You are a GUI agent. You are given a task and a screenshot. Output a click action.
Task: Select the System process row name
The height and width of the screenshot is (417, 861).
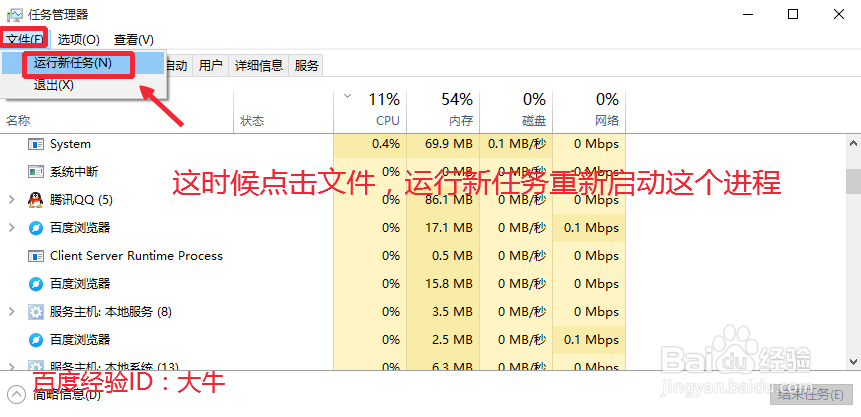(70, 144)
